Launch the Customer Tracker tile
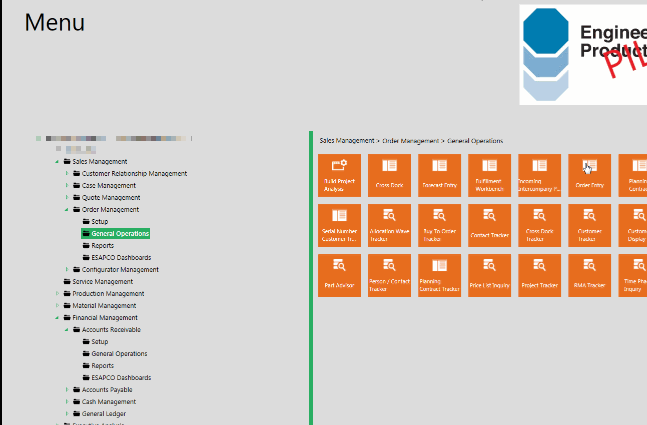Viewport: 647px width, 425px height. pos(589,225)
